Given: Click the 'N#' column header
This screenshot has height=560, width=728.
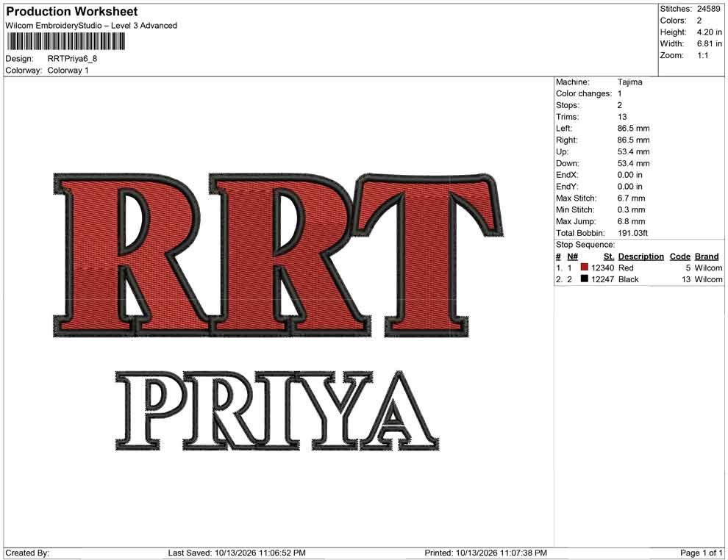Looking at the screenshot, I should [x=572, y=256].
